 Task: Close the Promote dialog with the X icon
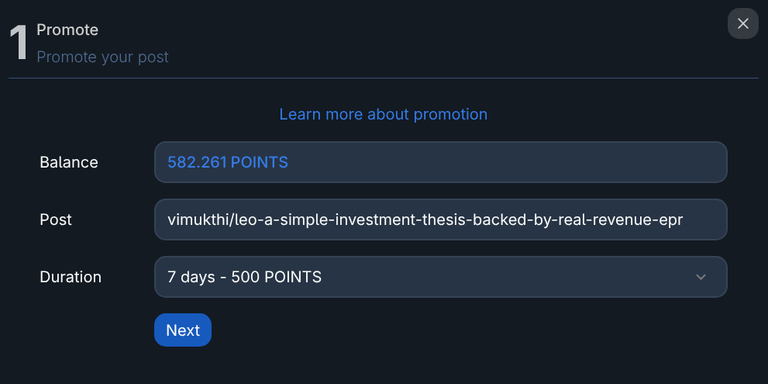tap(743, 24)
